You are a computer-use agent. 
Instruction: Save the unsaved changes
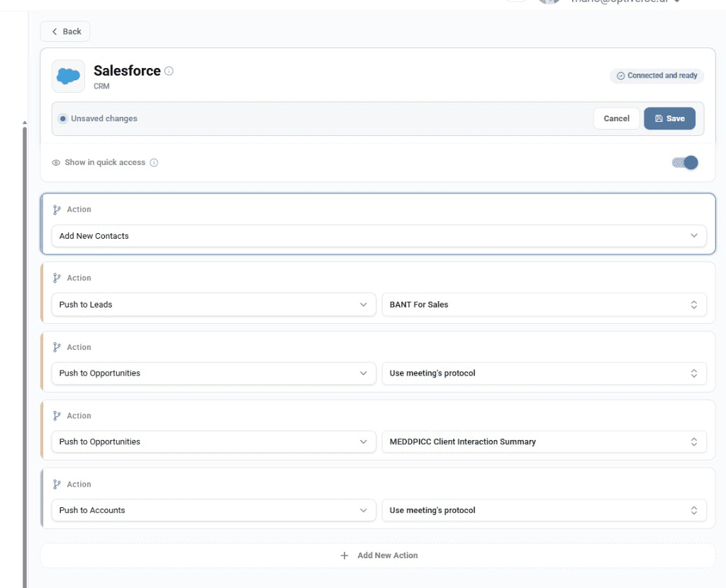(x=669, y=118)
